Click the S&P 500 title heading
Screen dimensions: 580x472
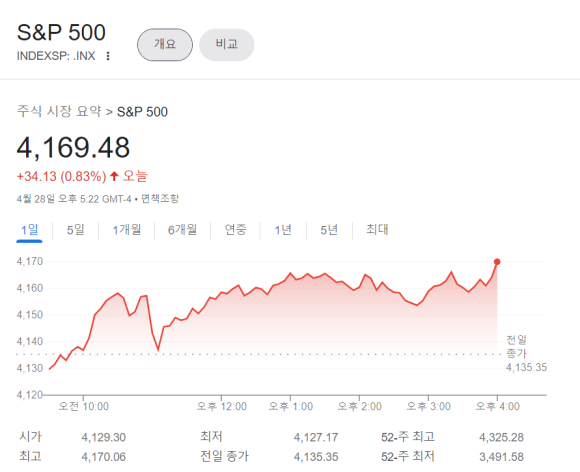(61, 33)
